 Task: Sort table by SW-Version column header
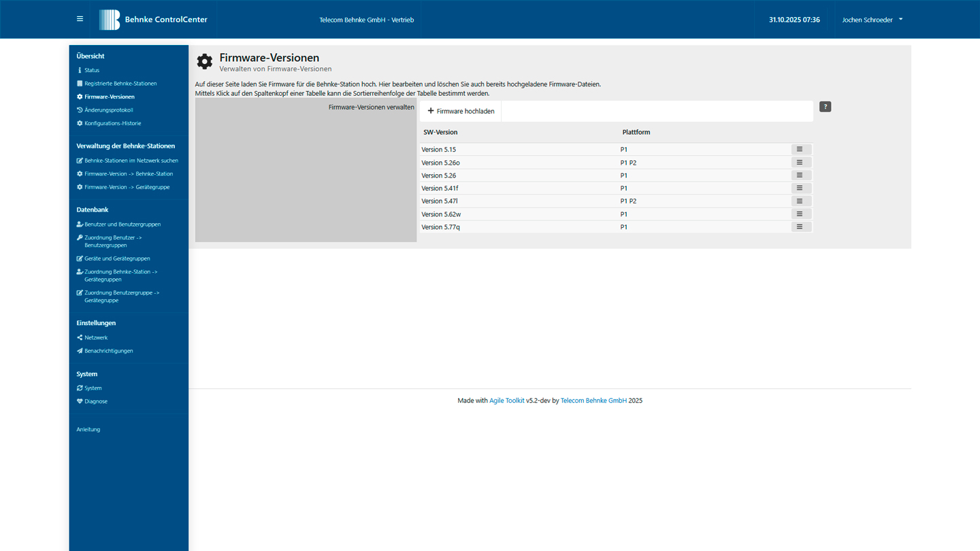point(440,132)
